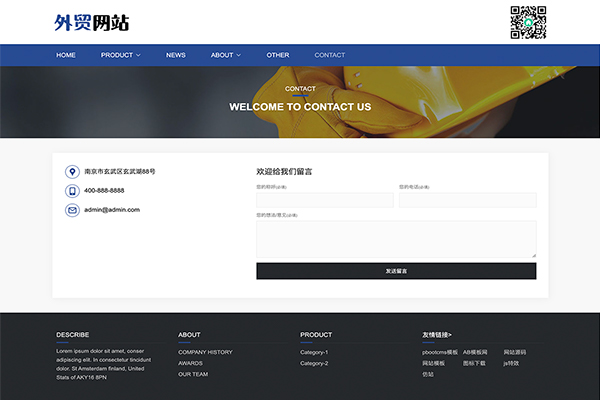This screenshot has height=400, width=600.
Task: Open OUR TEAM footer link
Action: [x=193, y=374]
